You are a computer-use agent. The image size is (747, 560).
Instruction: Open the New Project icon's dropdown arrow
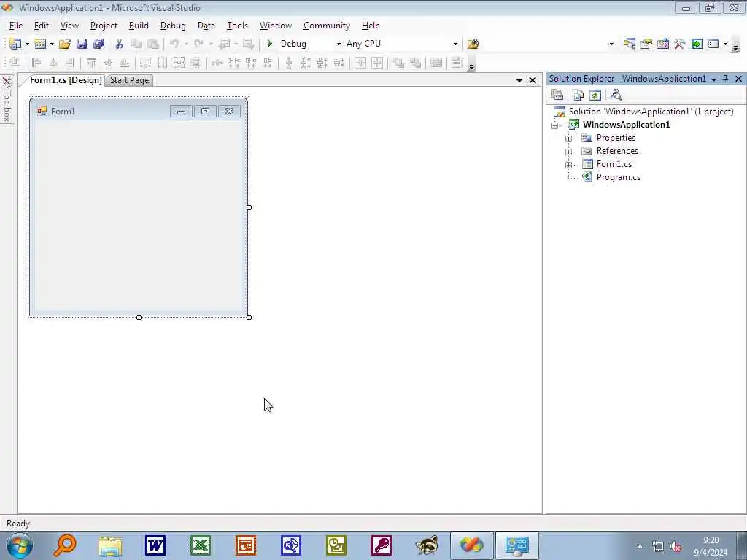[27, 44]
